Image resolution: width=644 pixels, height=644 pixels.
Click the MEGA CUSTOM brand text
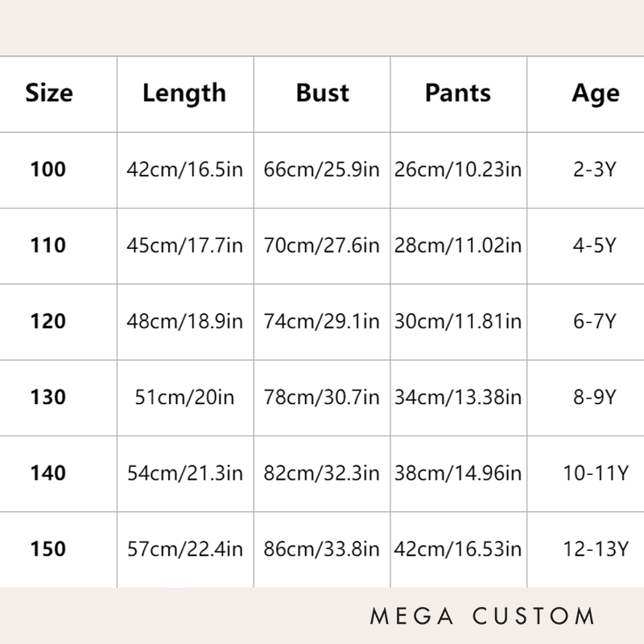[x=482, y=617]
